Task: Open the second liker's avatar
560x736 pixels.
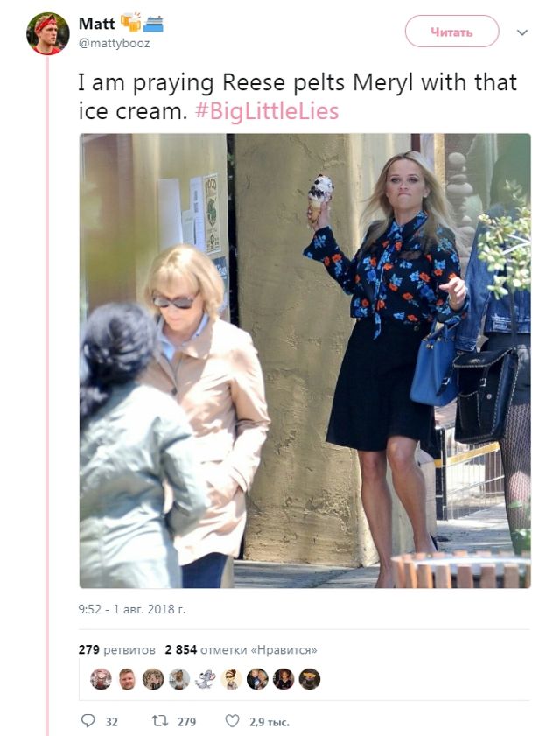Action: [x=127, y=679]
